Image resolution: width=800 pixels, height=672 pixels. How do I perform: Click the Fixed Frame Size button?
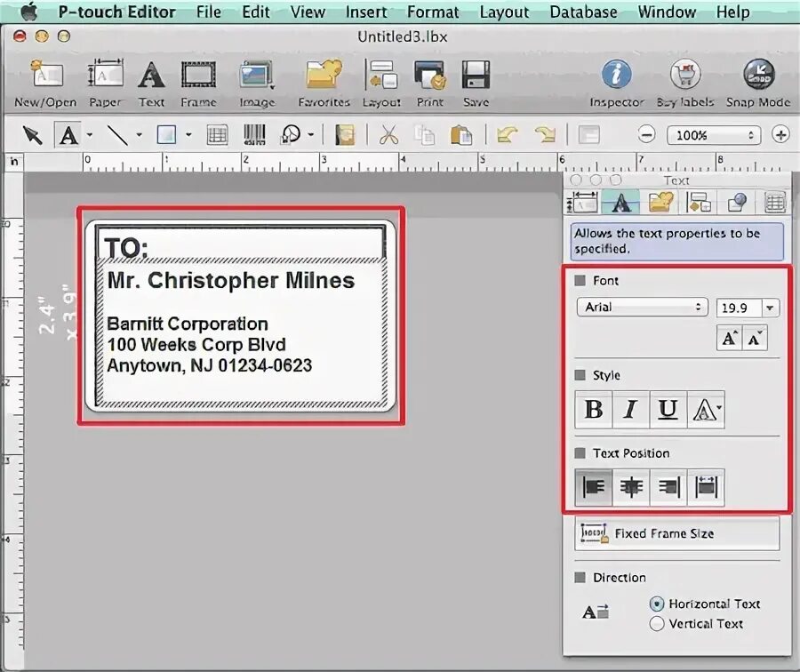point(677,533)
